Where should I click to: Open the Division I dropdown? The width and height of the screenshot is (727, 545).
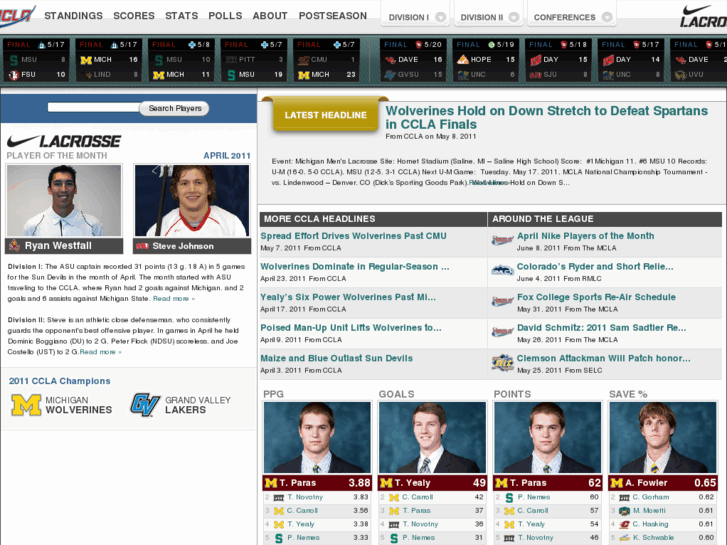(x=416, y=17)
